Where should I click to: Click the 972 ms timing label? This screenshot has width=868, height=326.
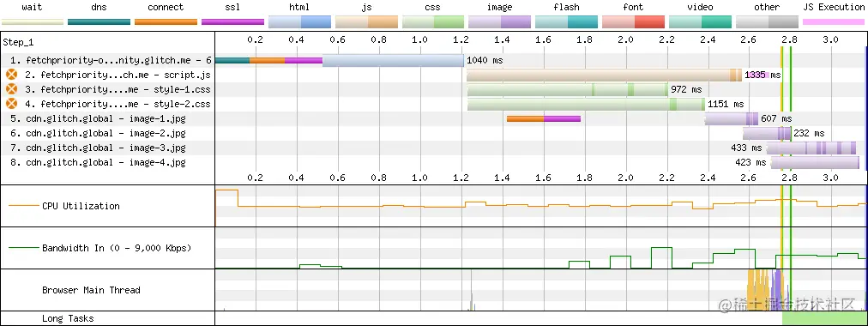[686, 89]
